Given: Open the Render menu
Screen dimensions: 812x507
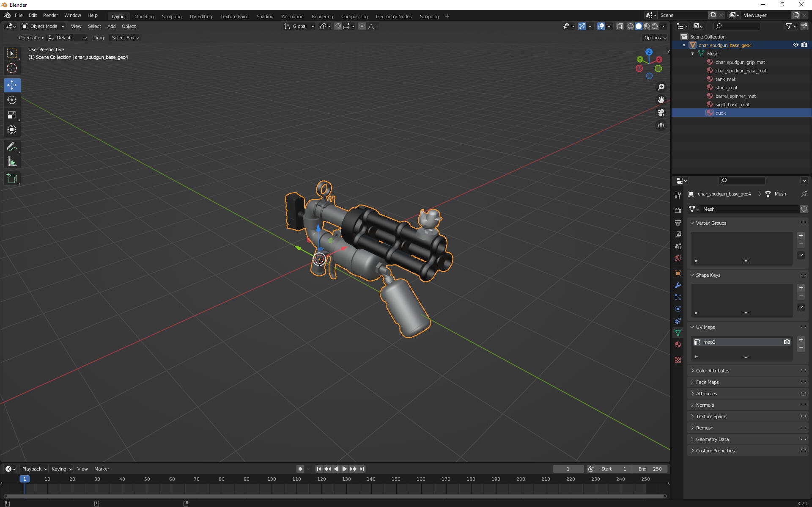Looking at the screenshot, I should pos(50,15).
